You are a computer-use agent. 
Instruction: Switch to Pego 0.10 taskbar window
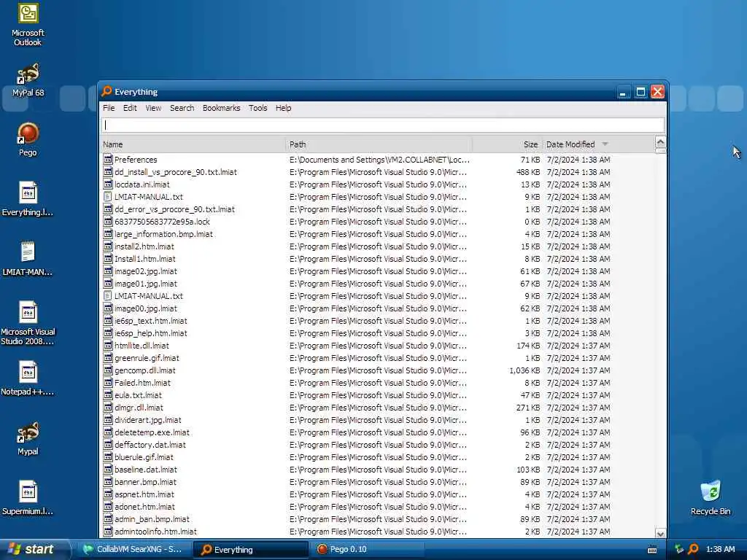click(x=366, y=550)
